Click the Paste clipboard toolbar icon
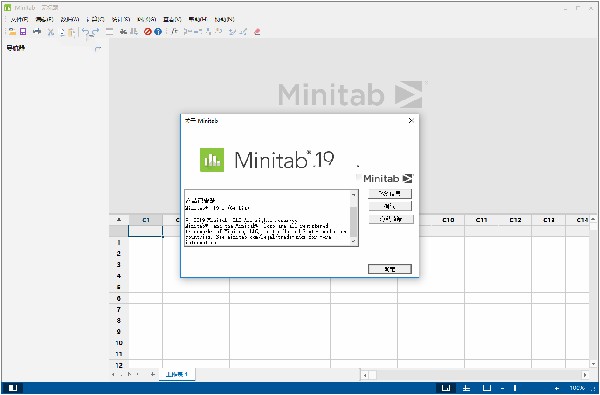This screenshot has height=395, width=600. (x=71, y=32)
